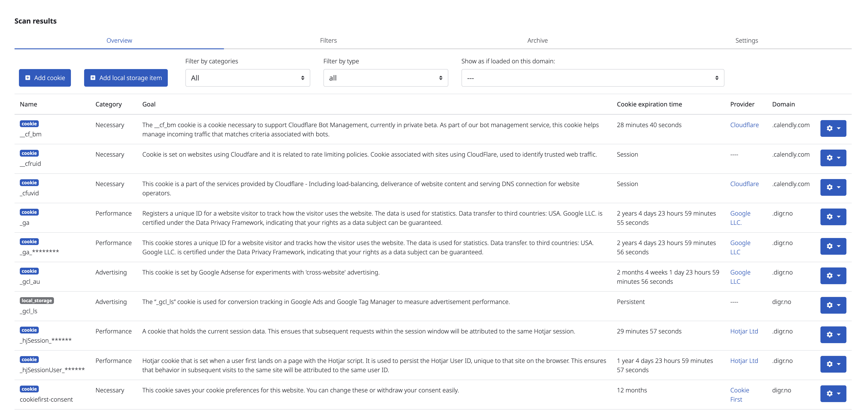Open the Settings tab
This screenshot has width=868, height=410.
[746, 40]
